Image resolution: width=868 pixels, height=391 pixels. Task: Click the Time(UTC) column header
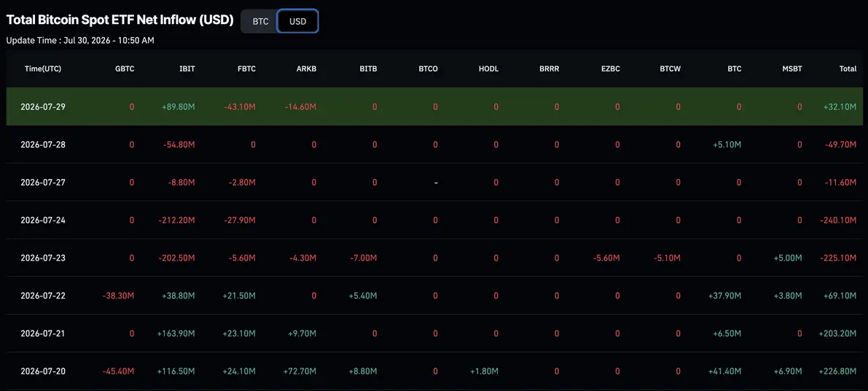point(42,69)
